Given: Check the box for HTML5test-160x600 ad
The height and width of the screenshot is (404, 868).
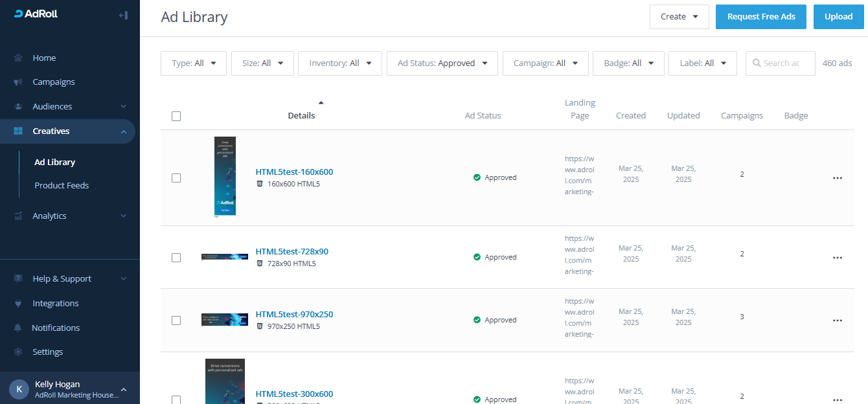Looking at the screenshot, I should 176,178.
